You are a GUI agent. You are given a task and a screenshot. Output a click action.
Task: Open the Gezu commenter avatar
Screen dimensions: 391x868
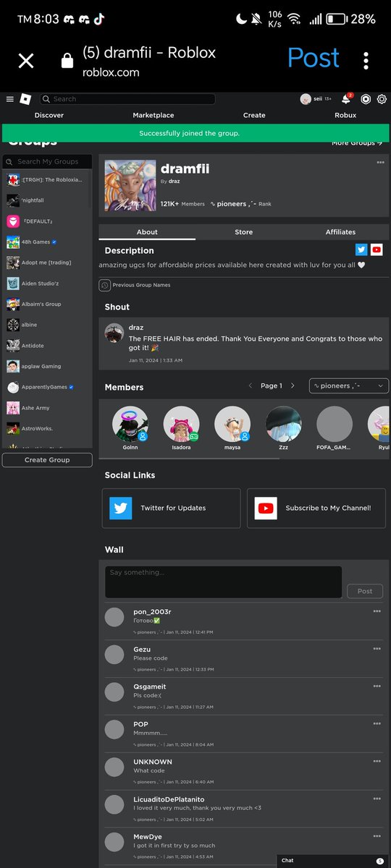tap(114, 655)
